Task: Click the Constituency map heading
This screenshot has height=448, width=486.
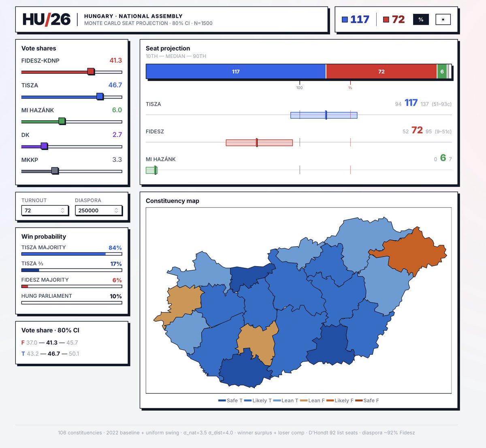Action: [x=173, y=201]
